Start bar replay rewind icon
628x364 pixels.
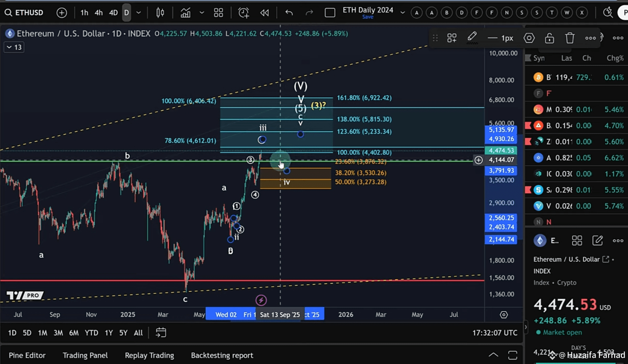point(265,13)
